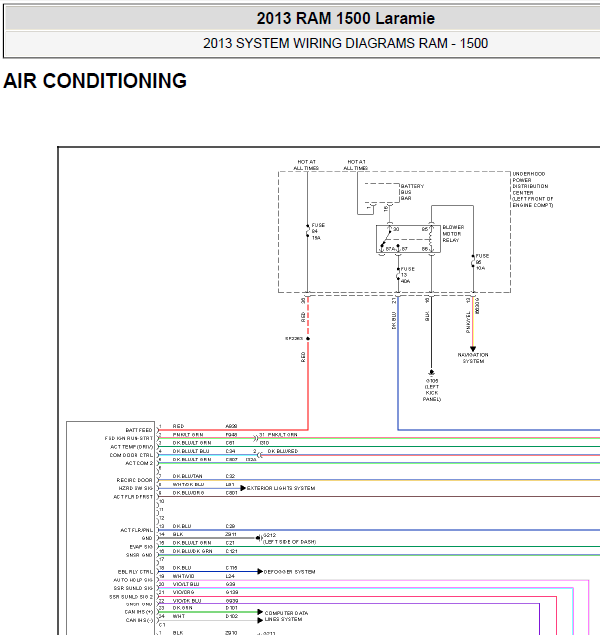Viewport: 600px width, 635px height.
Task: Select the UNDERHOOD POWER DISTRIBUTION CENTER label
Action: point(532,190)
